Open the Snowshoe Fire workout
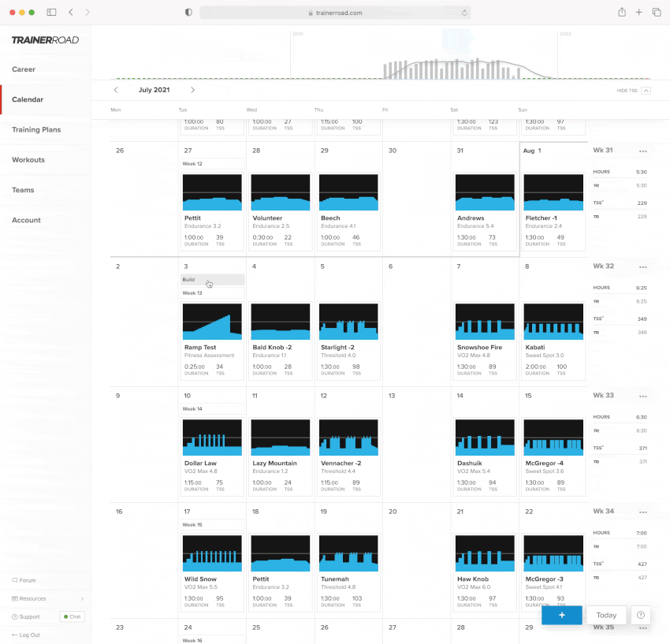Screen dimensions: 670x644 tap(485, 341)
